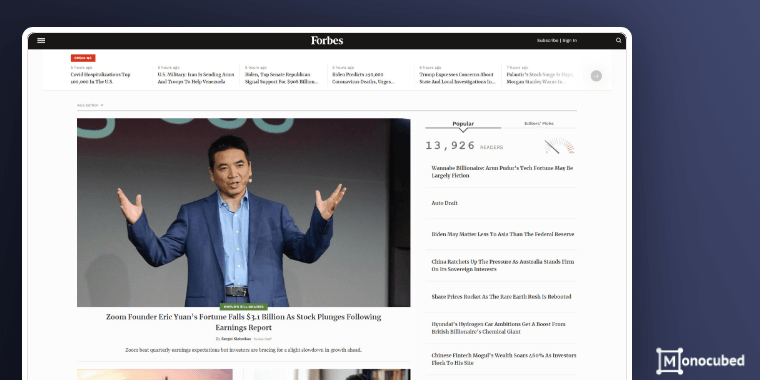Open Hyundai's Hydrogen Car Ambitions article
The width and height of the screenshot is (760, 380).
pyautogui.click(x=498, y=328)
